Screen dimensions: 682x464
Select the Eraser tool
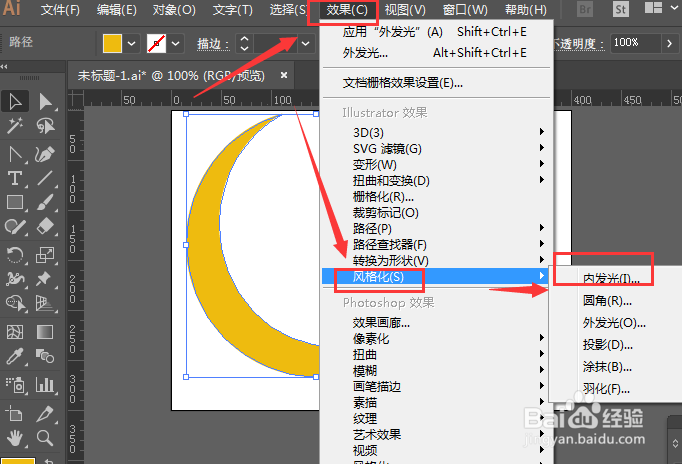point(45,227)
